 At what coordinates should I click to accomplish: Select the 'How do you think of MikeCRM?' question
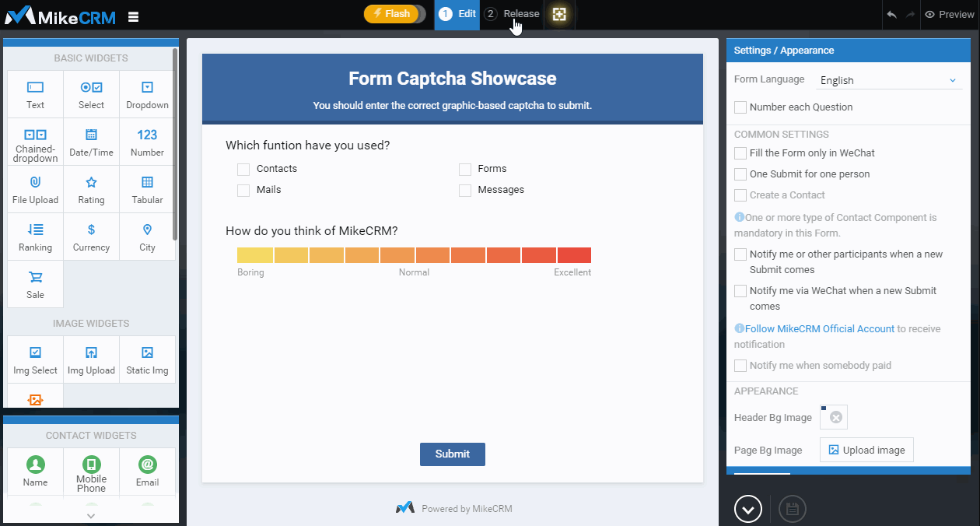[312, 230]
